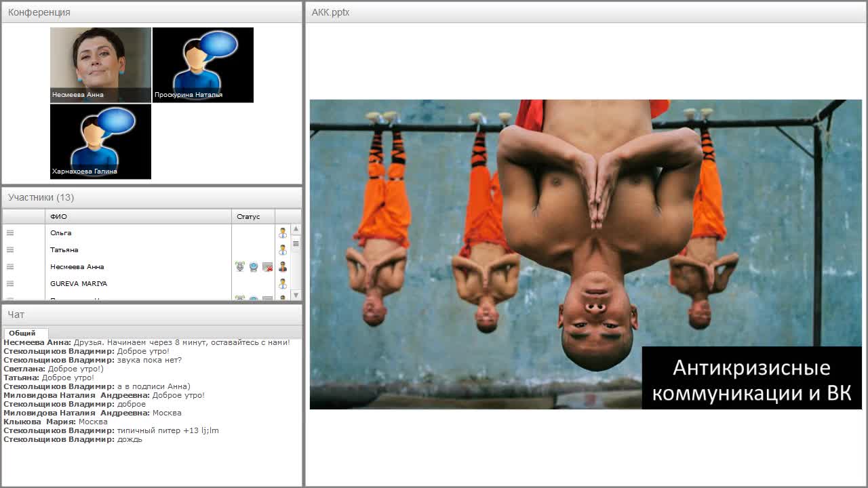
Task: Click the microphone icon in the partially visible fifth participant row
Action: (239, 297)
